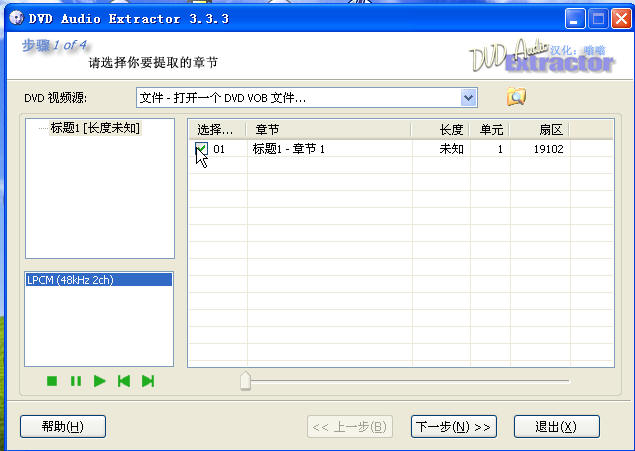The width and height of the screenshot is (635, 451).
Task: Click the DVD source combo box field
Action: pyautogui.click(x=307, y=98)
